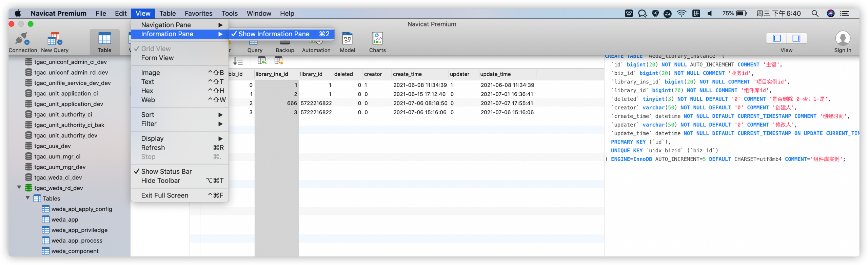This screenshot has height=265, width=868.
Task: Expand the Sort submenu
Action: pyautogui.click(x=180, y=115)
